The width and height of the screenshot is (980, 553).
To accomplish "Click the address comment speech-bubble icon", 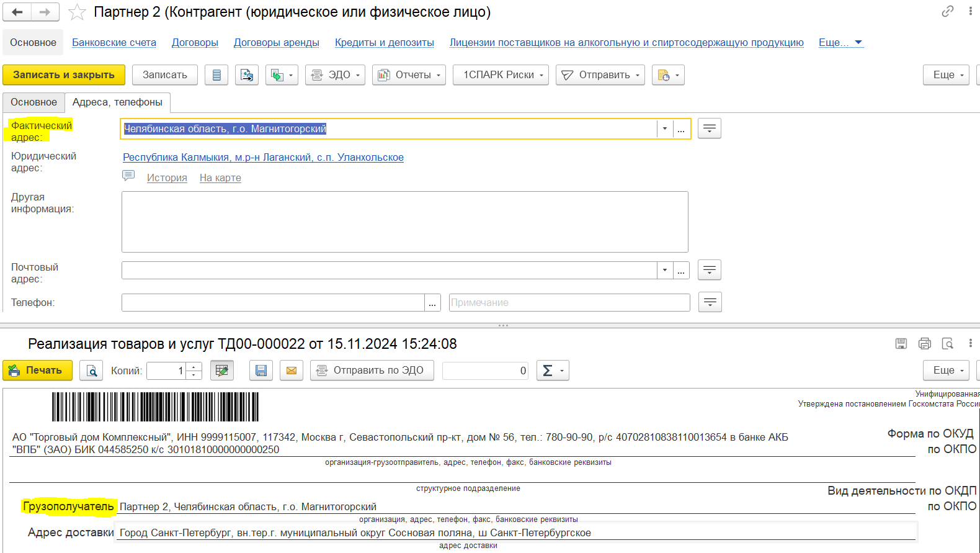I will point(128,176).
